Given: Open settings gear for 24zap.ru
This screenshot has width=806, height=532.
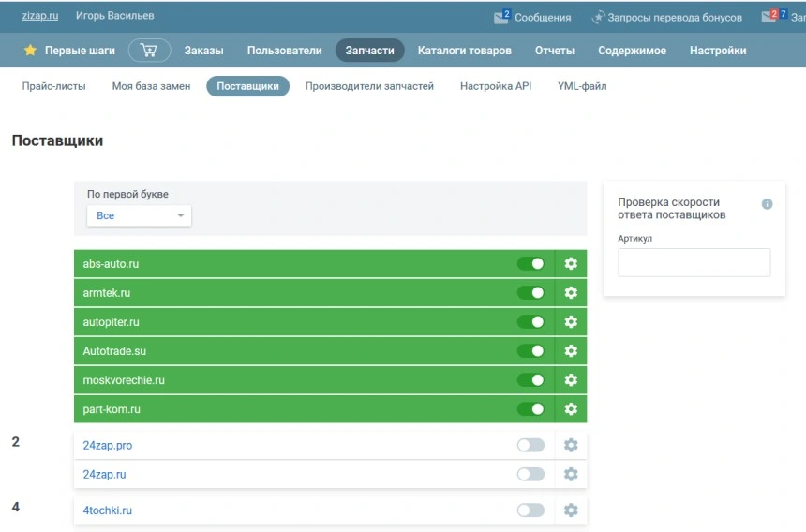Looking at the screenshot, I should pos(571,474).
